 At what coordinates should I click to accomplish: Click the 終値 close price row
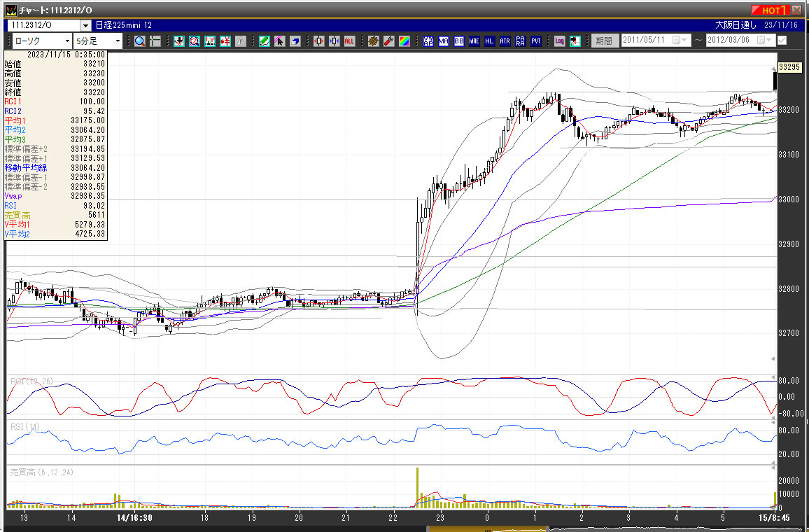55,92
